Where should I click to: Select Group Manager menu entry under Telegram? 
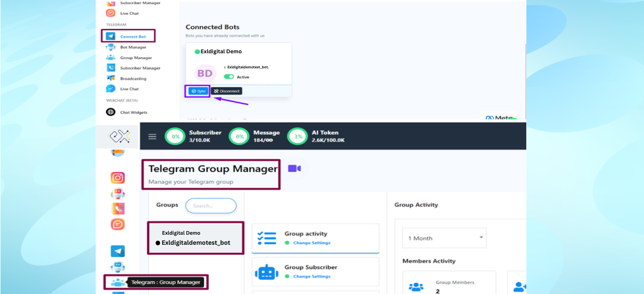point(136,58)
